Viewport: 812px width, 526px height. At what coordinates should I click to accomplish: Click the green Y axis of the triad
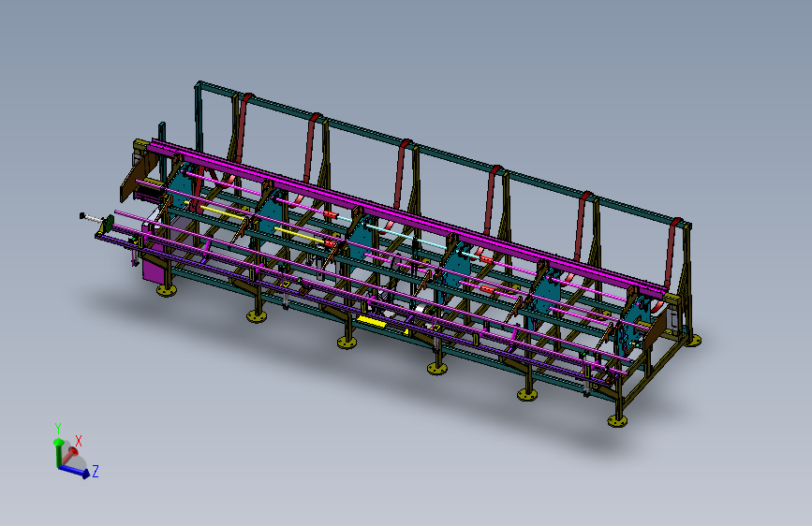click(x=58, y=453)
